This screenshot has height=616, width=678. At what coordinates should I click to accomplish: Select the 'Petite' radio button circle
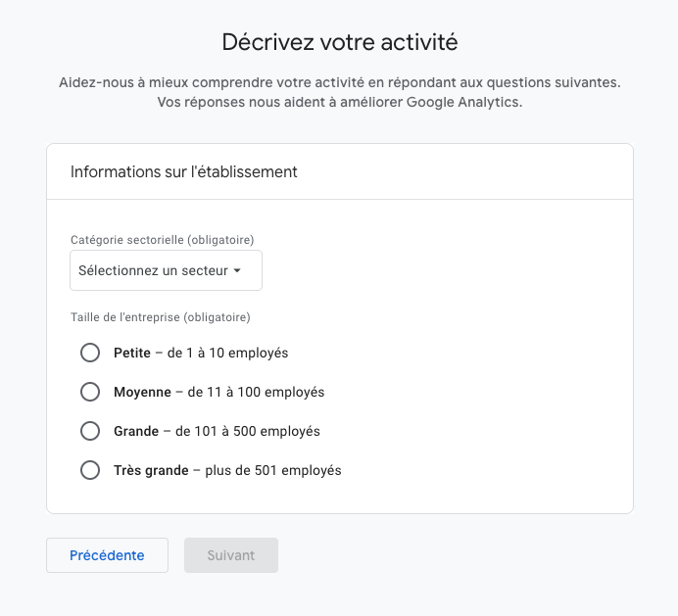(90, 353)
